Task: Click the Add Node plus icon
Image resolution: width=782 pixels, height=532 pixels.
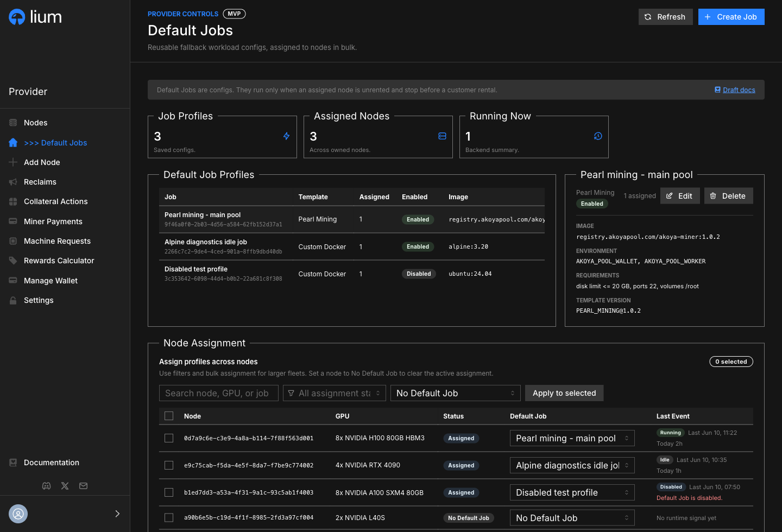Action: (13, 162)
